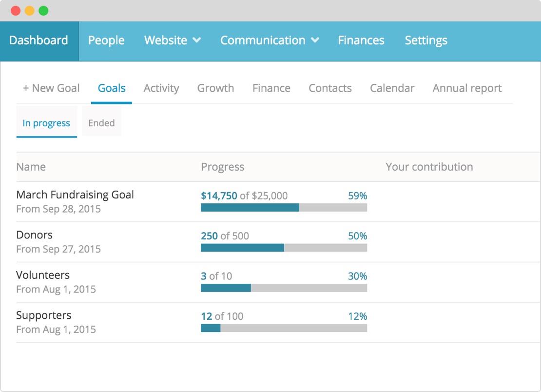Viewport: 541px width, 392px height.
Task: Click the + New Goal button
Action: click(51, 88)
